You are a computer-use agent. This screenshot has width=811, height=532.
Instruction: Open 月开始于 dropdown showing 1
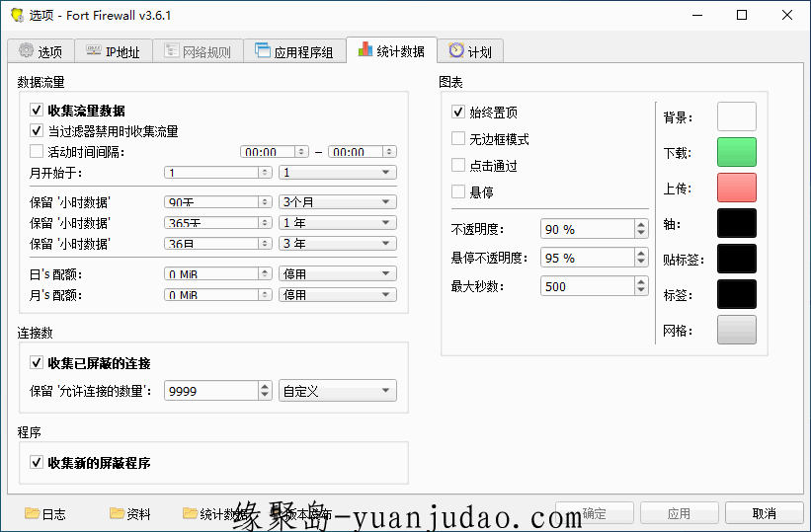click(338, 172)
